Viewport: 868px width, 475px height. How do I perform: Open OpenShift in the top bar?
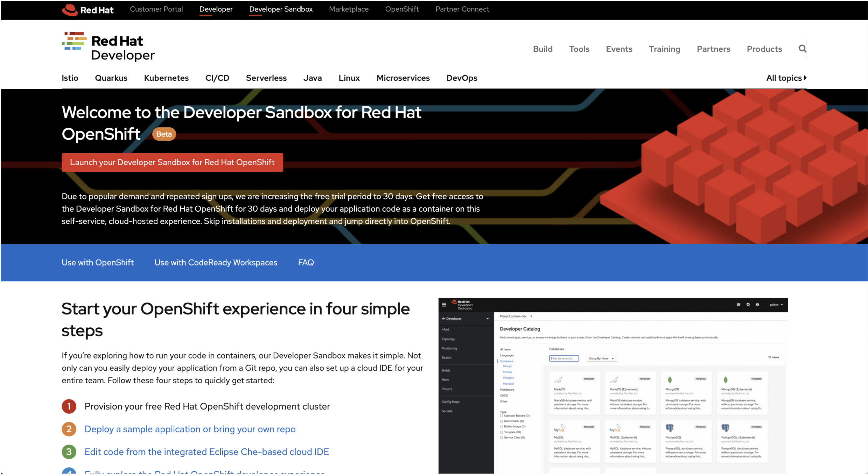(402, 9)
